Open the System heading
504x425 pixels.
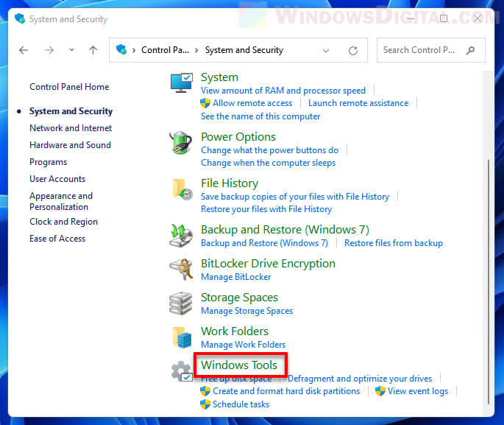(219, 77)
